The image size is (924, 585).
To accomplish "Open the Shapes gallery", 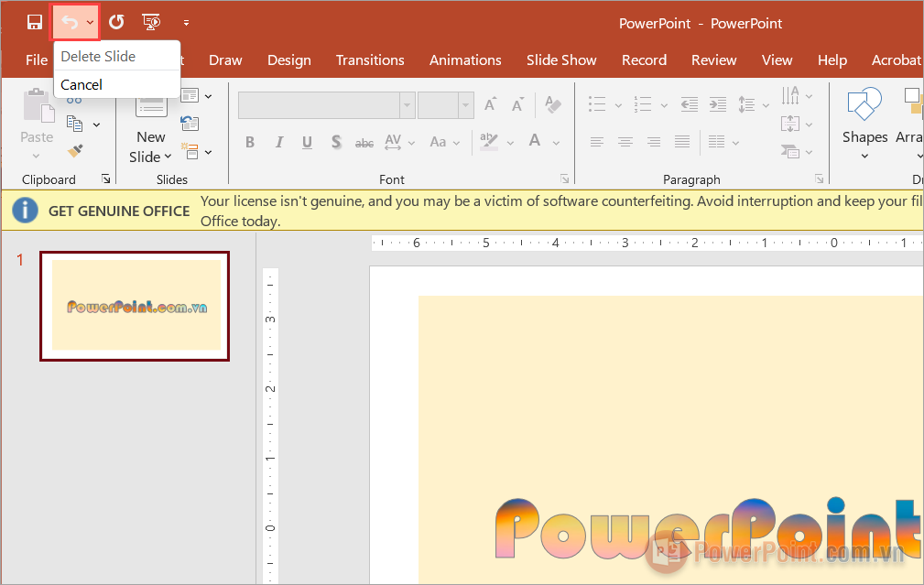I will 864,124.
